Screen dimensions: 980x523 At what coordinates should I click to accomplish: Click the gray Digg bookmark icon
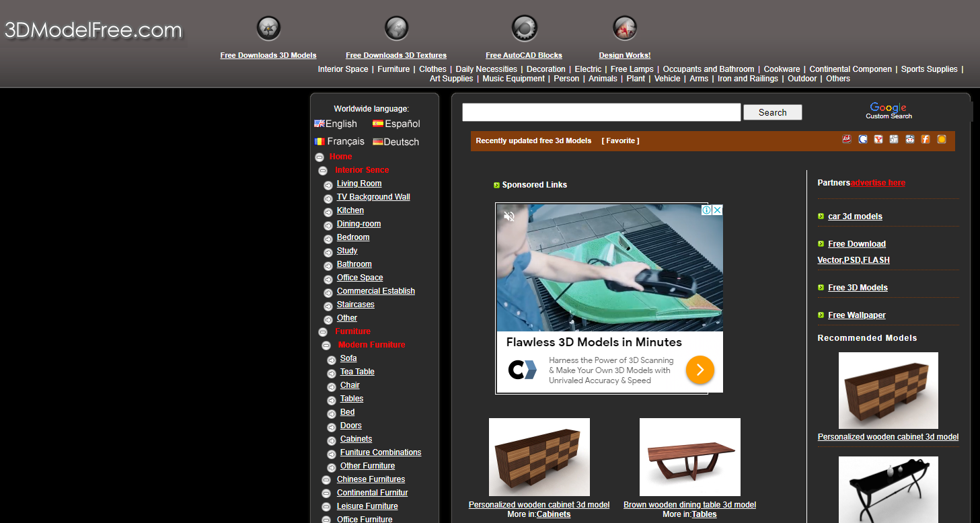pos(894,139)
